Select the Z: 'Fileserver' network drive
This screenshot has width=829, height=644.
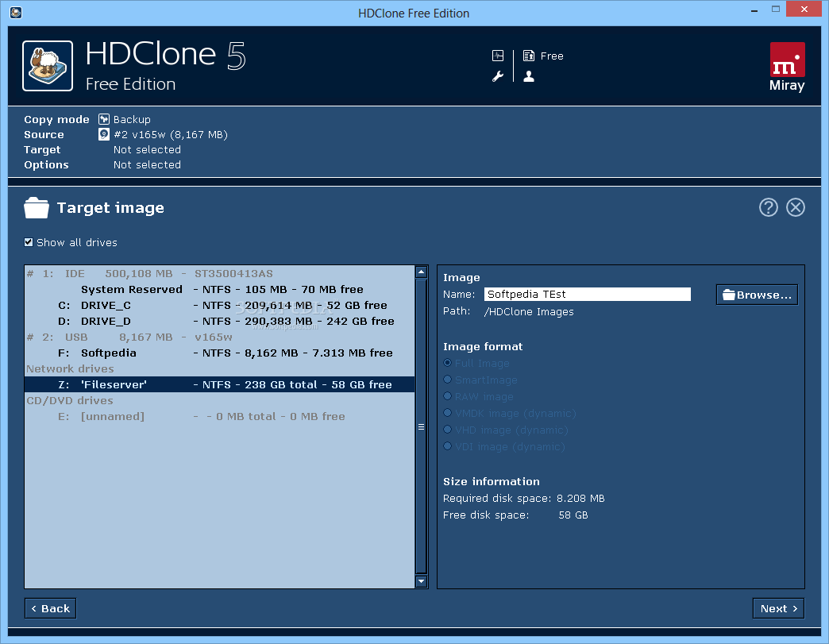click(220, 384)
